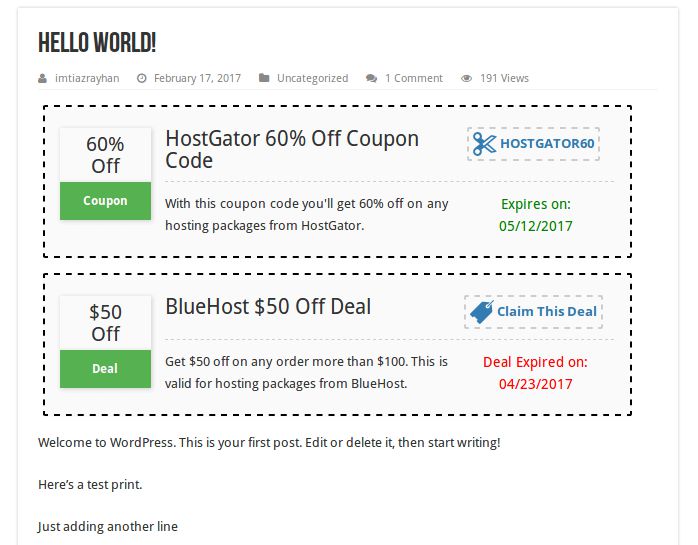
Task: Click the author user icon
Action: (x=42, y=78)
